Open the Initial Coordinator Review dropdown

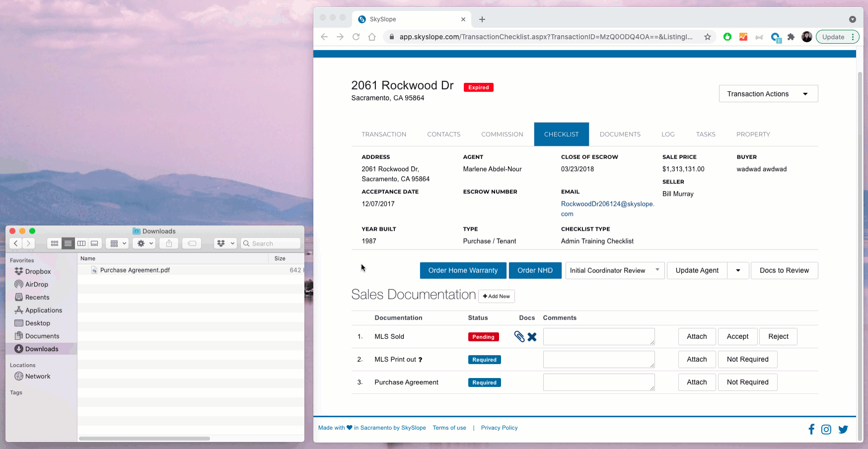coord(615,270)
